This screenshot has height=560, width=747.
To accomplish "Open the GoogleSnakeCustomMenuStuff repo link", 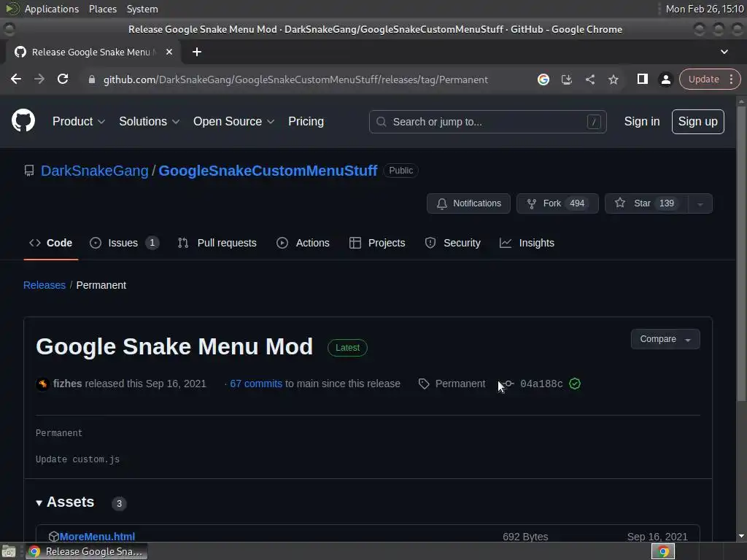I will pyautogui.click(x=268, y=171).
